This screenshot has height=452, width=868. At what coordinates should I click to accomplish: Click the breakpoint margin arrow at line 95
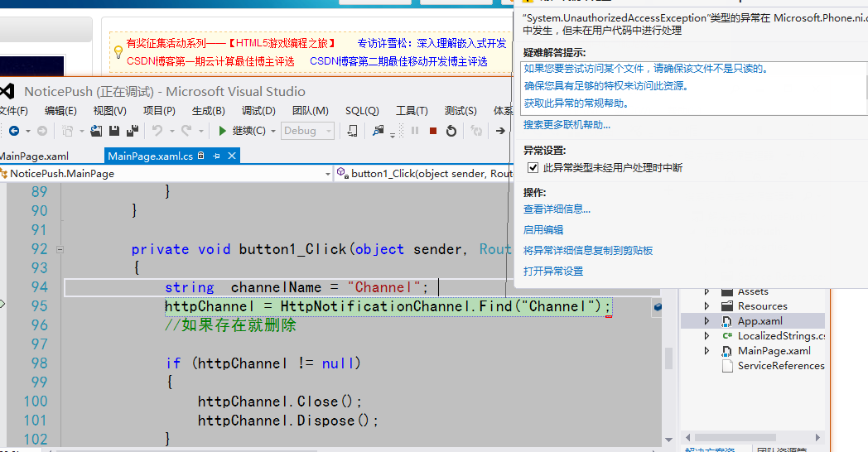click(x=2, y=304)
